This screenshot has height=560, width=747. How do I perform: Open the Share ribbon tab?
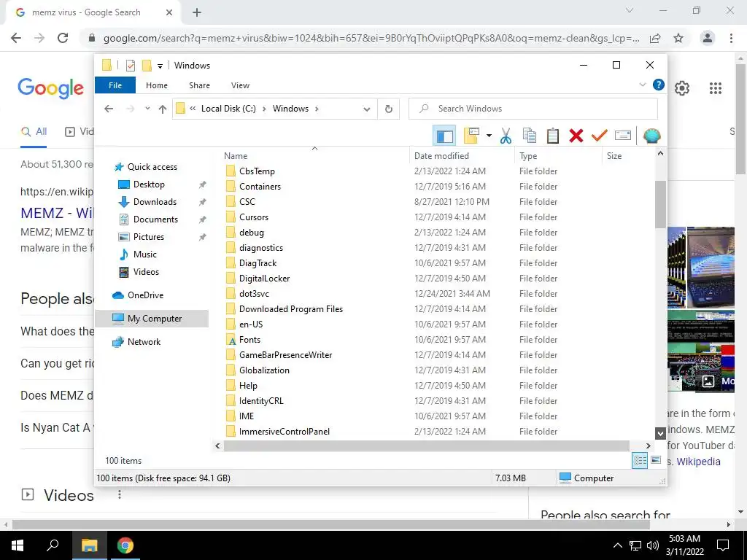[199, 85]
